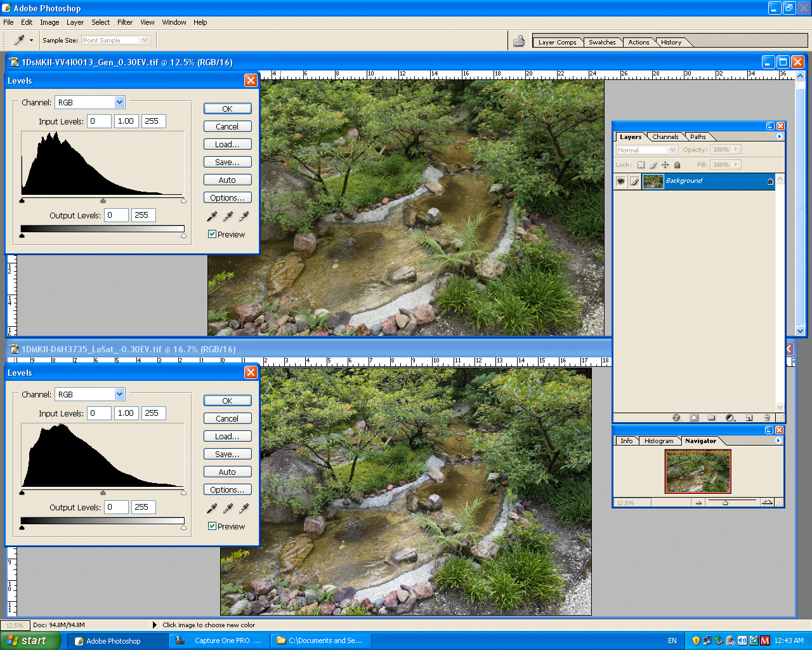This screenshot has height=650, width=812.
Task: Switch to the Actions tab
Action: coord(638,43)
